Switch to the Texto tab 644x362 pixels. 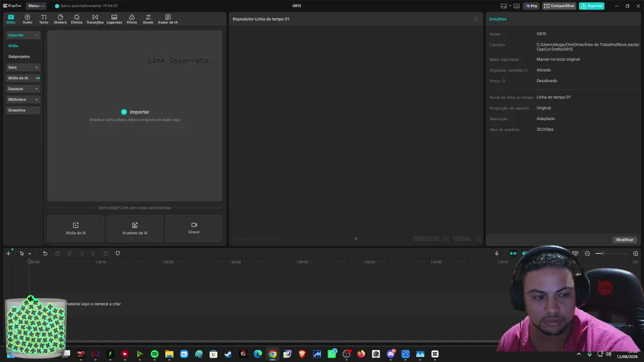(44, 19)
